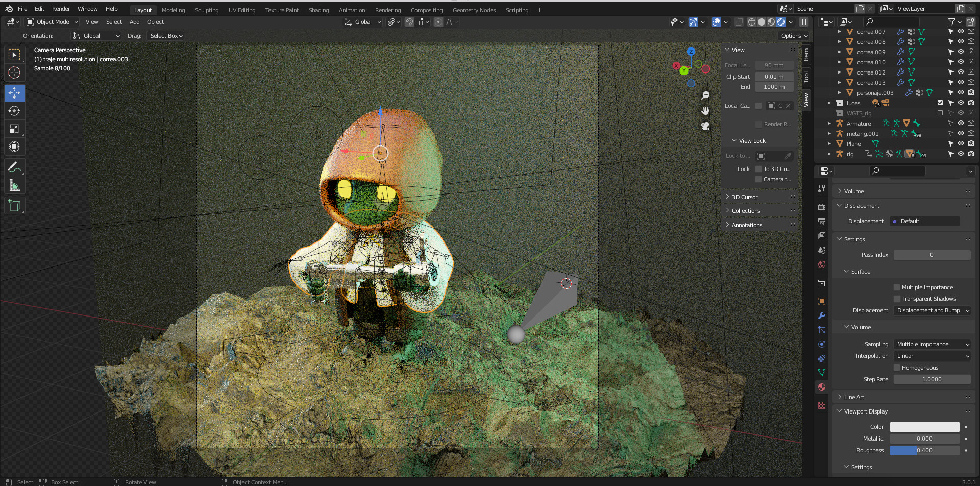Switch to wireframe viewport shading

pyautogui.click(x=752, y=22)
